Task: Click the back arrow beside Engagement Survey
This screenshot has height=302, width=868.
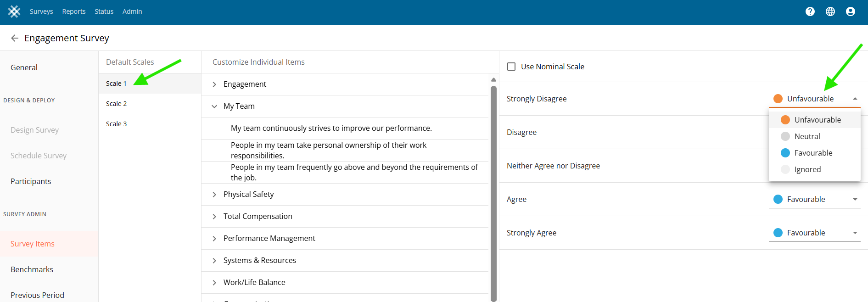Action: [x=15, y=38]
